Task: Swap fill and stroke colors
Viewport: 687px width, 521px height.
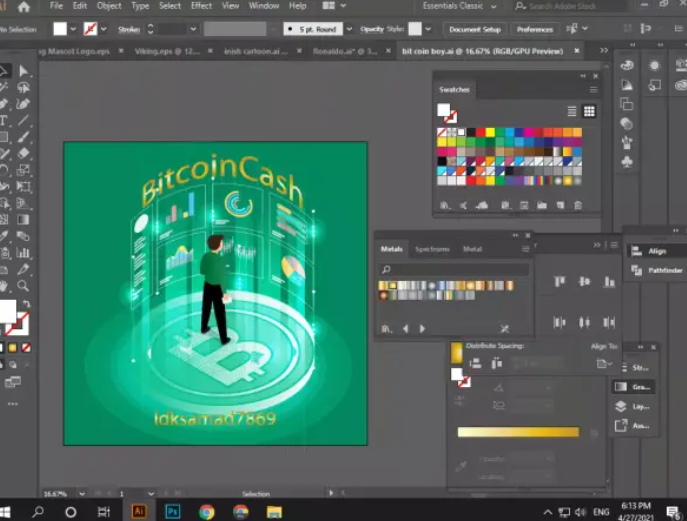Action: [x=26, y=304]
